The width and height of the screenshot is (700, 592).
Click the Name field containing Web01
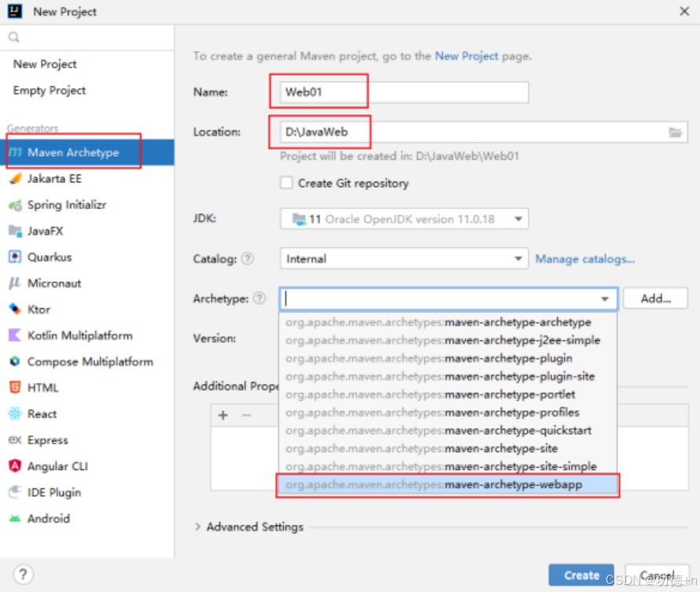point(404,92)
